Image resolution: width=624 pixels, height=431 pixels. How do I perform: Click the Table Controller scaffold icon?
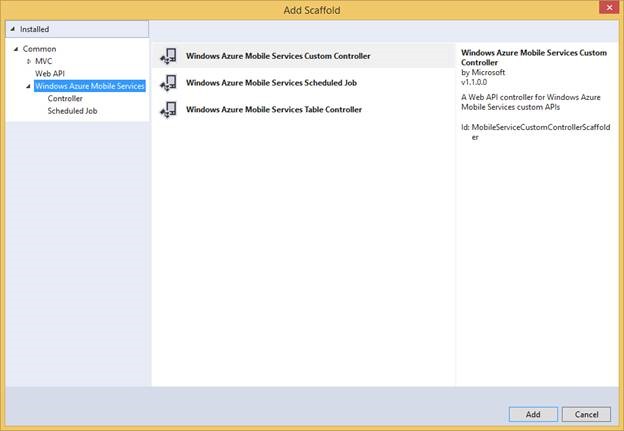[x=169, y=109]
